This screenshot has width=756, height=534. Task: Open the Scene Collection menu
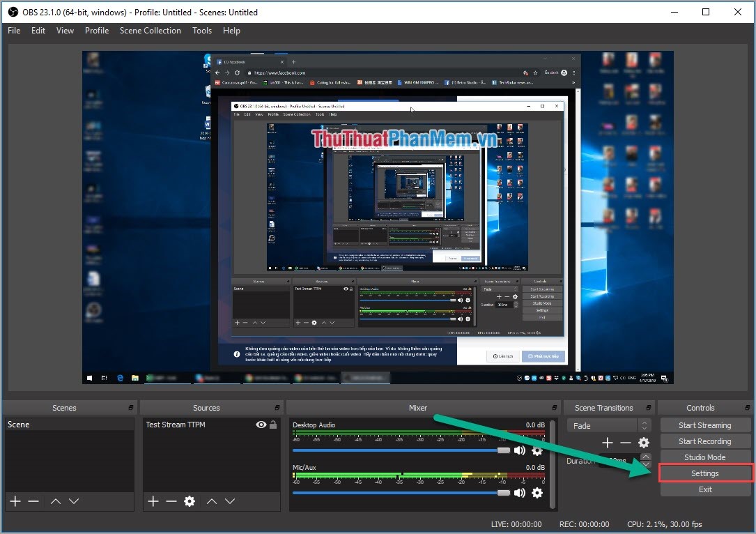coord(151,30)
